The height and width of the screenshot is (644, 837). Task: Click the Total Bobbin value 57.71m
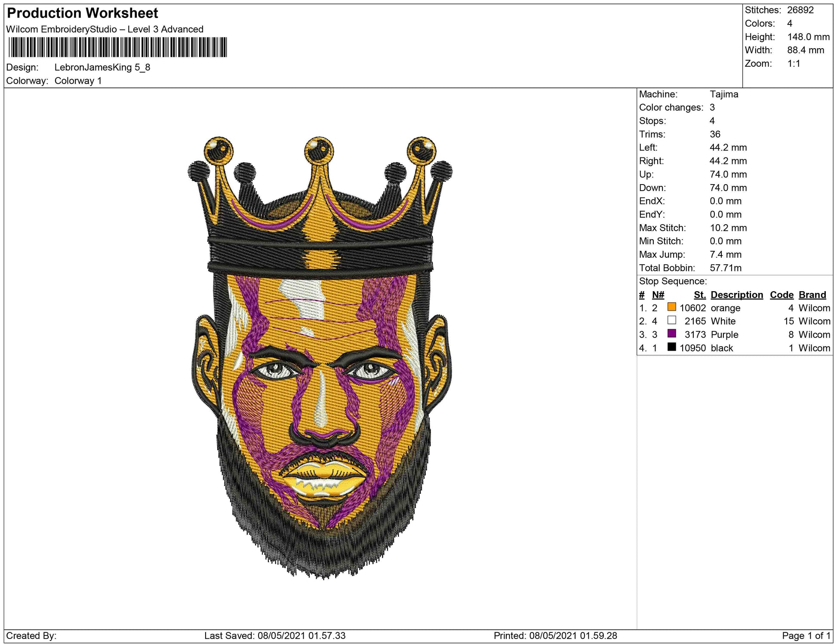tap(725, 268)
